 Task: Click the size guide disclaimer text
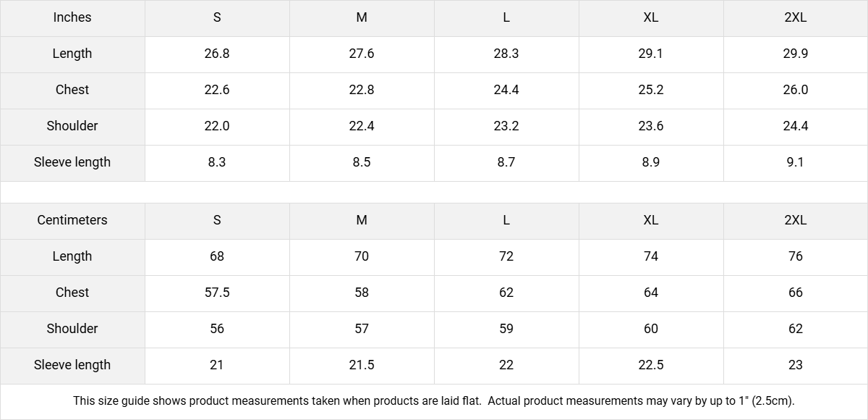(434, 401)
